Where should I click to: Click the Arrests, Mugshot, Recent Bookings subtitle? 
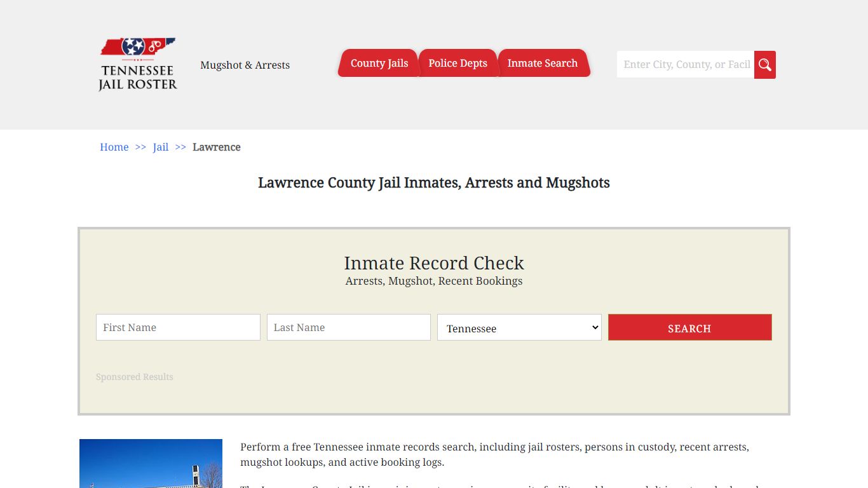click(434, 281)
